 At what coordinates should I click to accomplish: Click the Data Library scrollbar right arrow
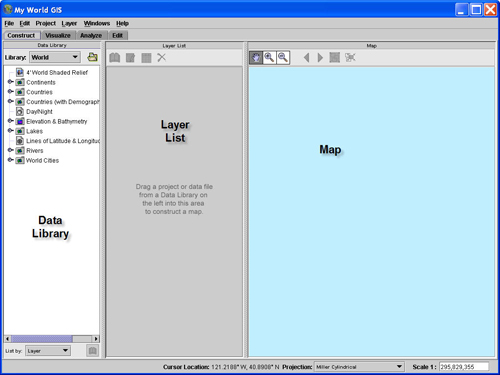[x=96, y=339]
